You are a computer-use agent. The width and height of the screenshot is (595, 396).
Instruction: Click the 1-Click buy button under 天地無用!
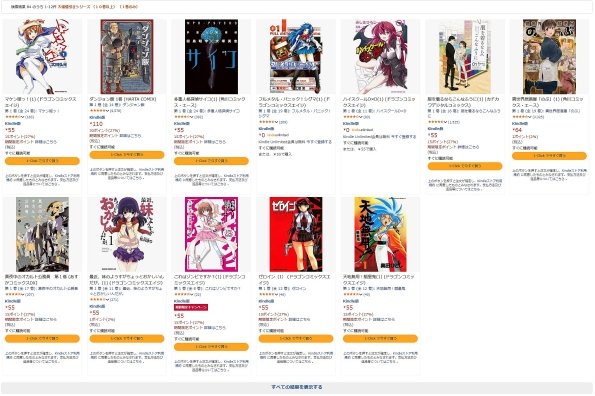380,338
